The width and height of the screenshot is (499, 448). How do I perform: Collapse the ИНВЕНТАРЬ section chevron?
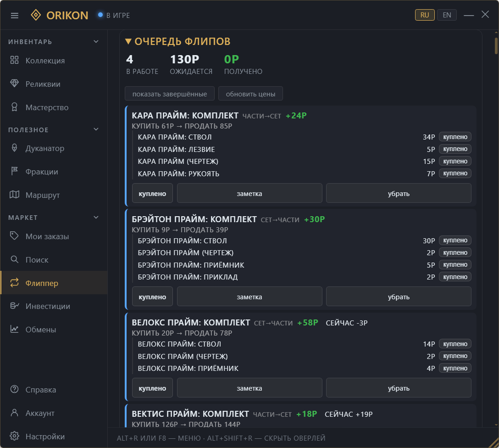tap(96, 41)
